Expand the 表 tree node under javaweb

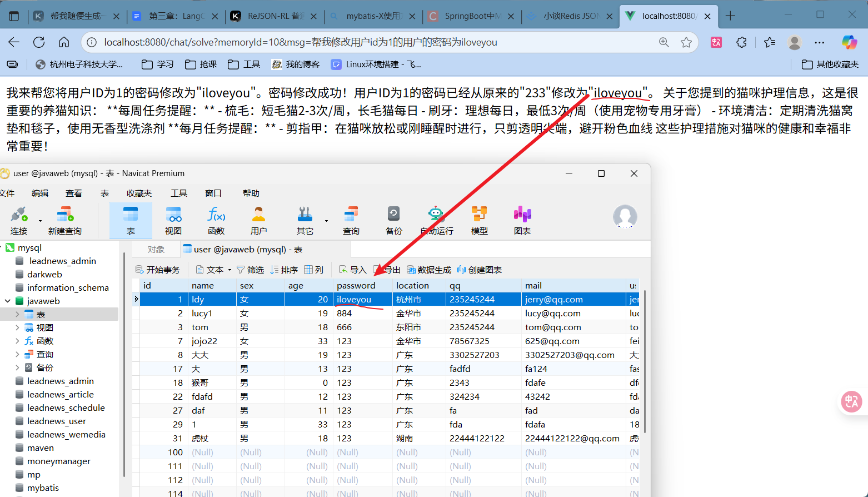point(17,314)
